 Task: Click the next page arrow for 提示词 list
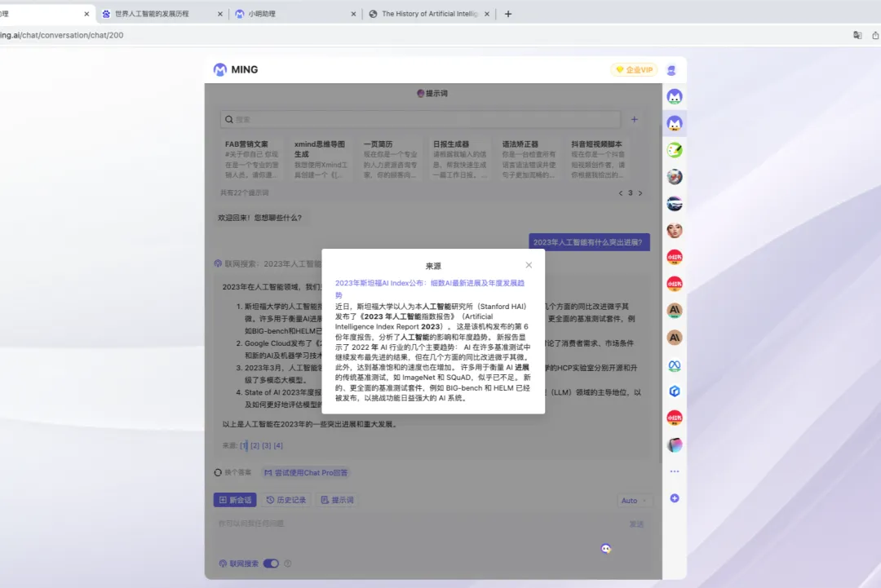point(641,192)
